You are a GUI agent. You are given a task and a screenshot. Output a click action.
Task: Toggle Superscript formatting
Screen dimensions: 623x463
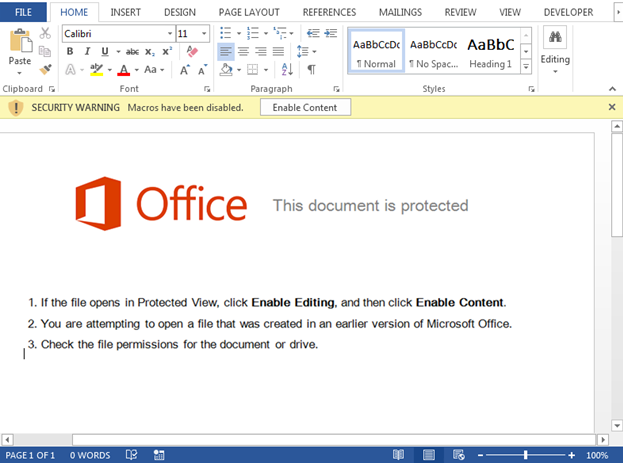[x=167, y=51]
